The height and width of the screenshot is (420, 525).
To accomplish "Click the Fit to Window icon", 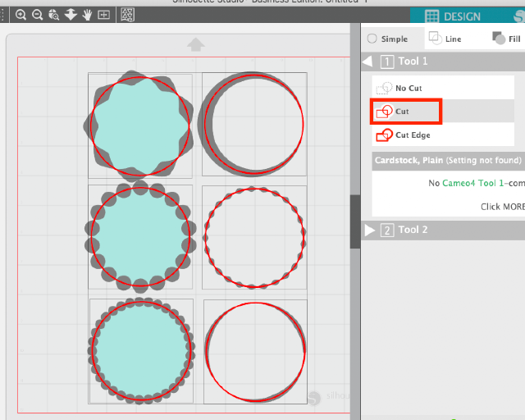I will [x=104, y=15].
